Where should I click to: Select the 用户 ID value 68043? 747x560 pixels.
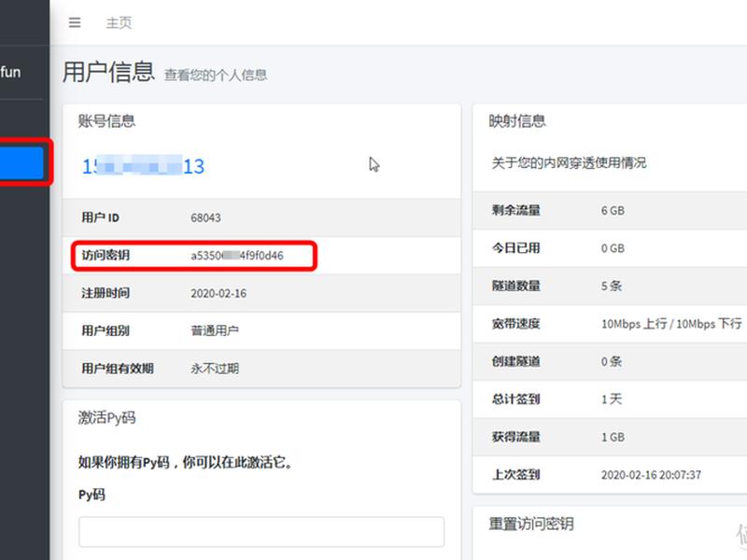205,217
